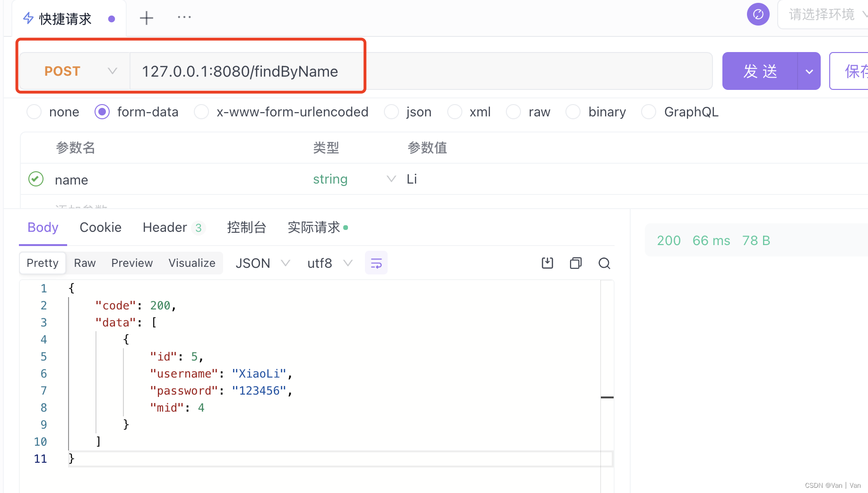Viewport: 868px width, 493px height.
Task: Click the download response icon
Action: pos(547,263)
